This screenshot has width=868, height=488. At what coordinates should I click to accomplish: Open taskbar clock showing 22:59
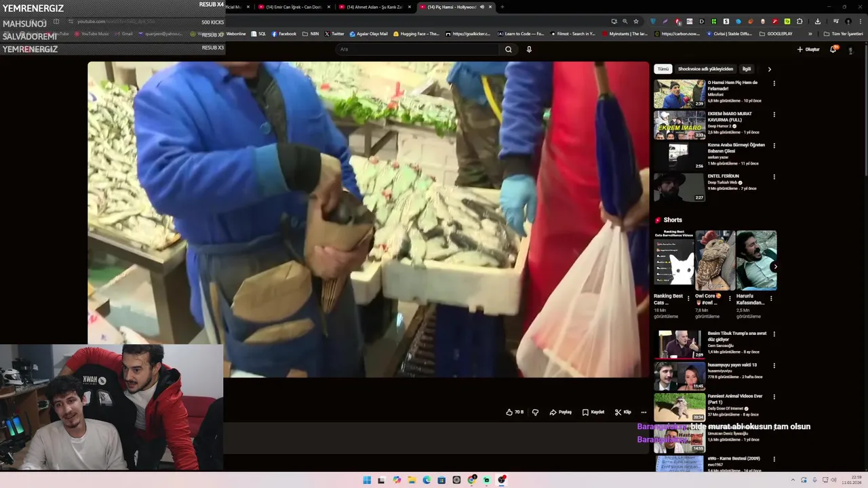coord(851,480)
